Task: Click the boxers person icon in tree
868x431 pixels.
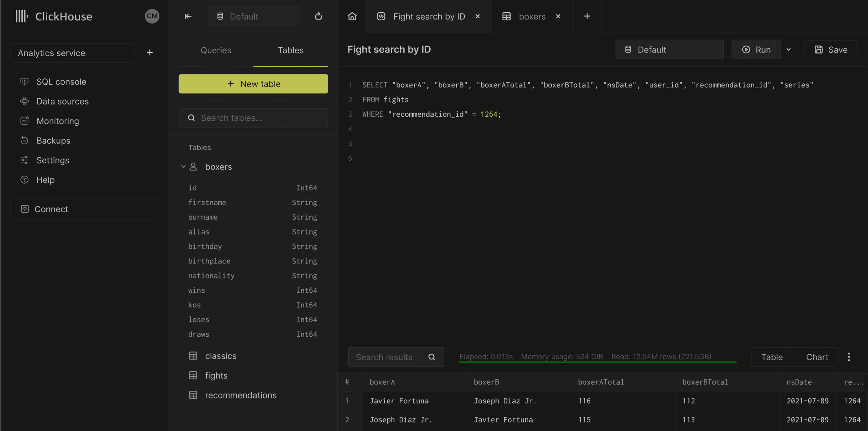Action: tap(194, 167)
